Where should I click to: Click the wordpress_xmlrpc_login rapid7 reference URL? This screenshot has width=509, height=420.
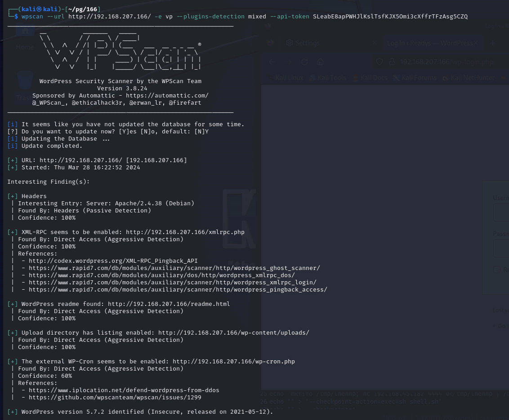tap(172, 283)
